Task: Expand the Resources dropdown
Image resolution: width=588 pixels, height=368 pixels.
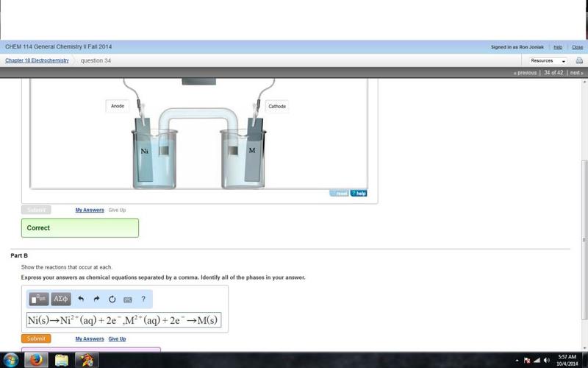Action: pos(548,60)
